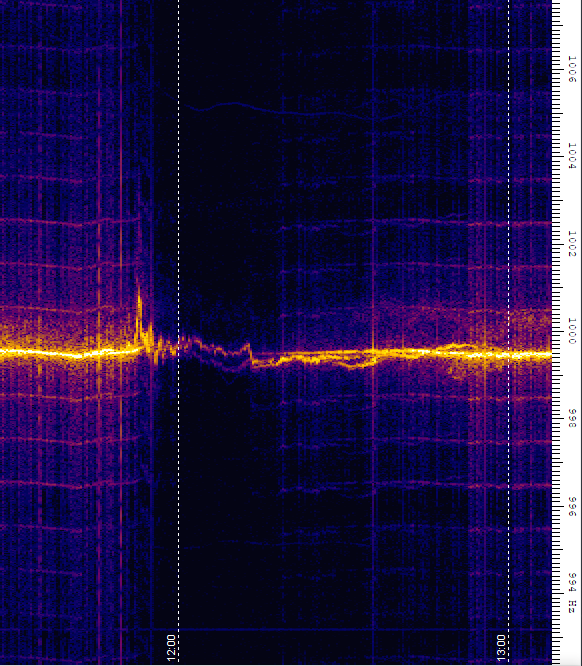Click the tall yellow spike before 12:00
The width and height of the screenshot is (582, 666).
click(139, 312)
